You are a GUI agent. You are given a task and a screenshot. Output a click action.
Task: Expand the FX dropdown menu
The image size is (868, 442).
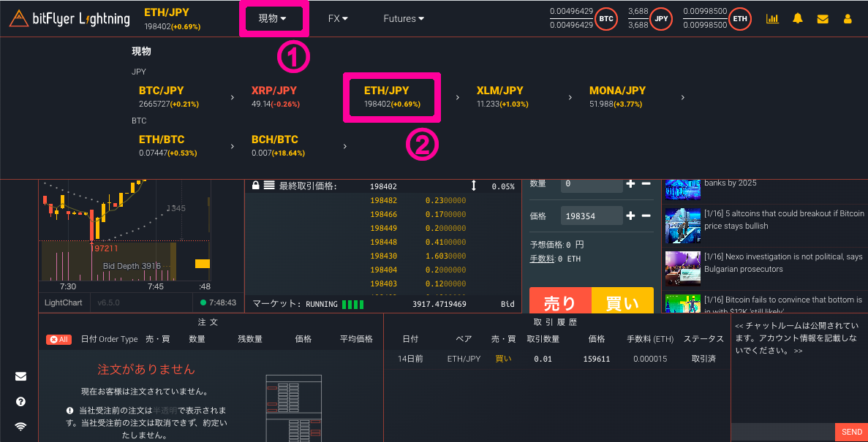pos(337,18)
